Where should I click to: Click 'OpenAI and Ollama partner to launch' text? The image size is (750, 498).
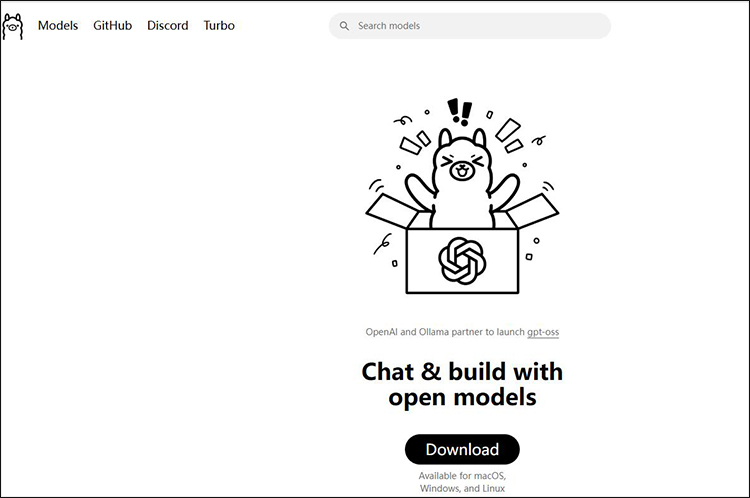tap(445, 332)
